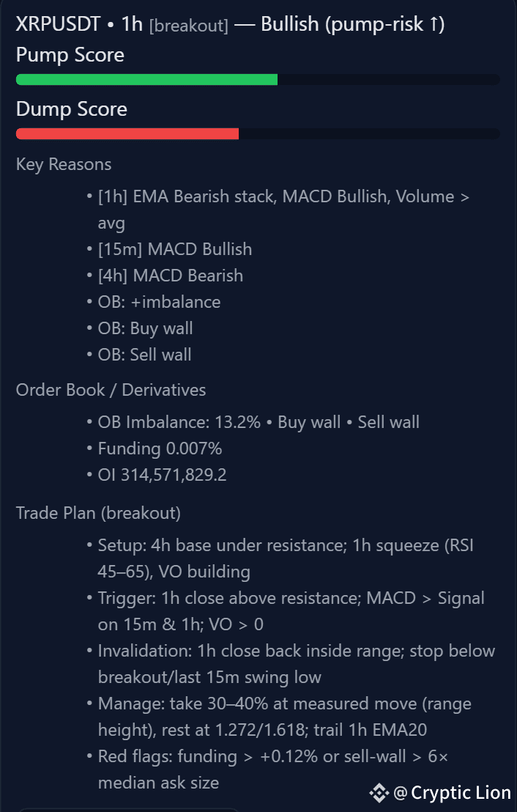
Task: Click the Red flags trade plan item
Action: [x=272, y=769]
